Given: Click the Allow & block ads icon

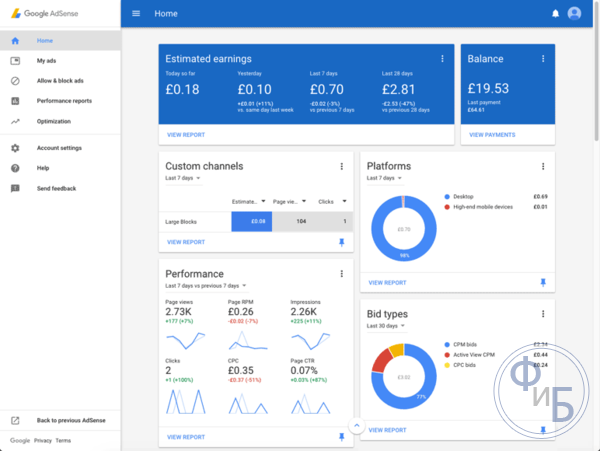Looking at the screenshot, I should pos(15,81).
